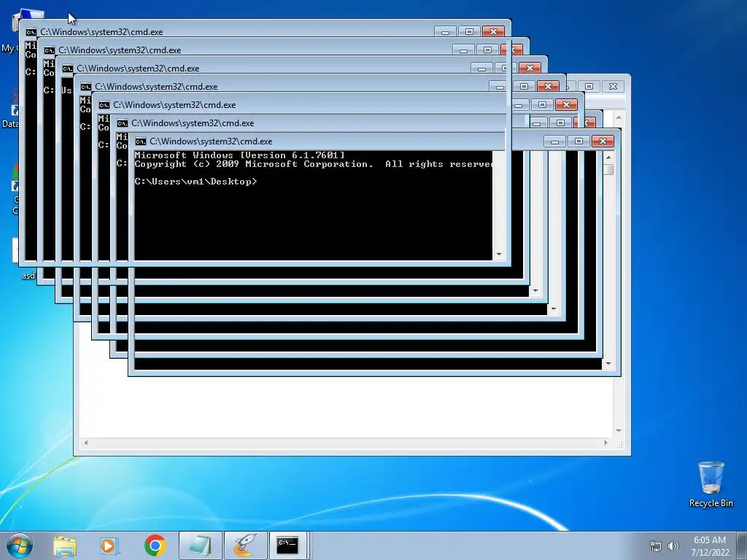This screenshot has width=747, height=560.
Task: Minimize the cmd window showing the Desktop prompt
Action: pos(554,141)
